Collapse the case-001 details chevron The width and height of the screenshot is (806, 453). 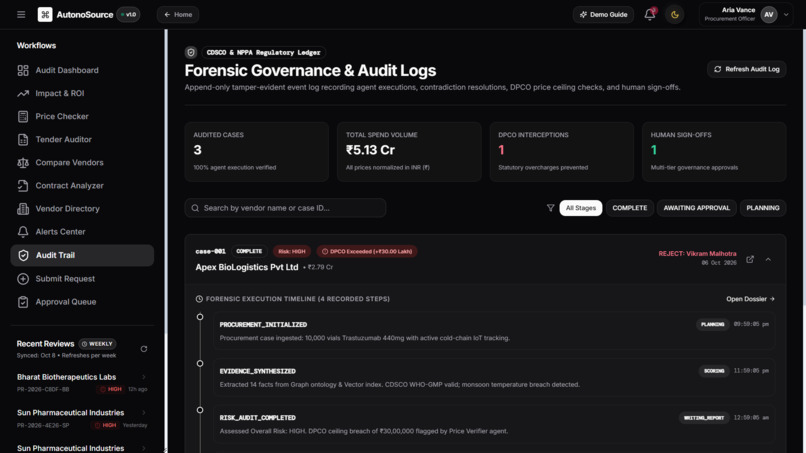[768, 259]
